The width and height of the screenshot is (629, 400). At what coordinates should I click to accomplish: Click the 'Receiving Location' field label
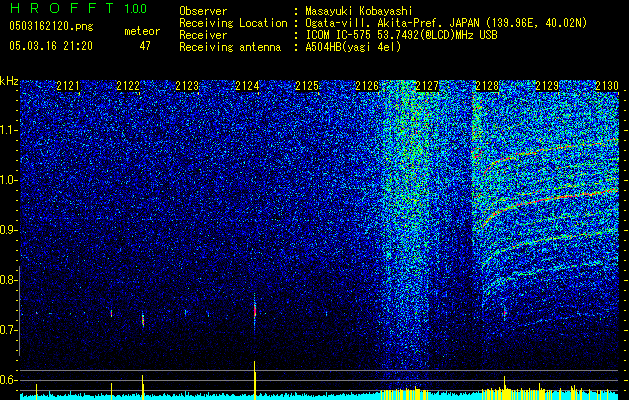click(233, 23)
